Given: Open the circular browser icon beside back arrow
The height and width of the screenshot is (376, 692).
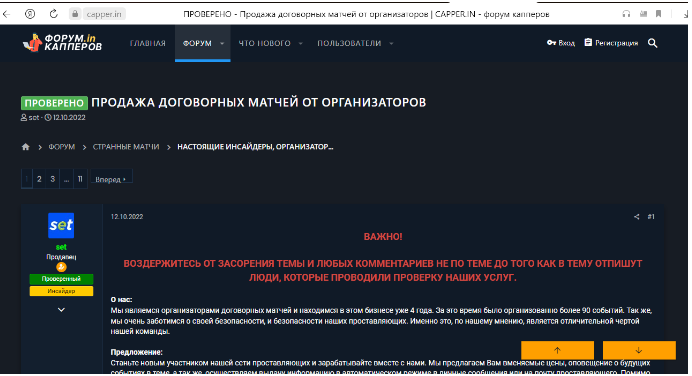Looking at the screenshot, I should point(30,14).
